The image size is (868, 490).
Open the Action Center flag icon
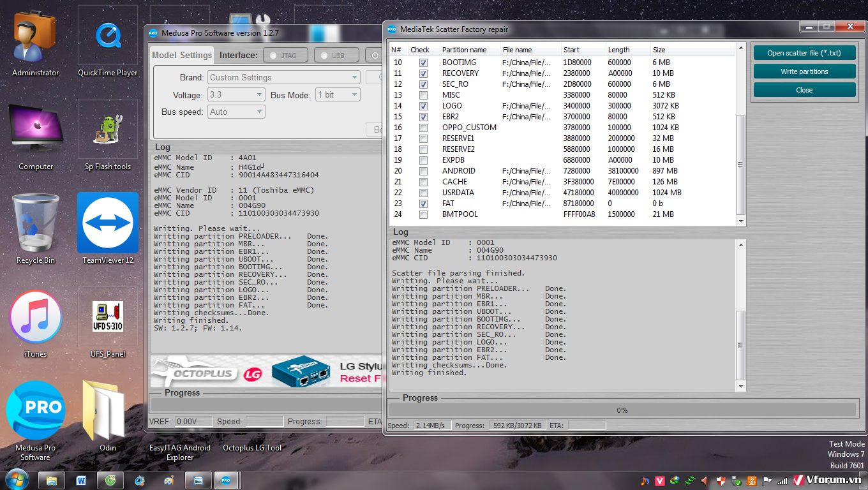pos(767,480)
